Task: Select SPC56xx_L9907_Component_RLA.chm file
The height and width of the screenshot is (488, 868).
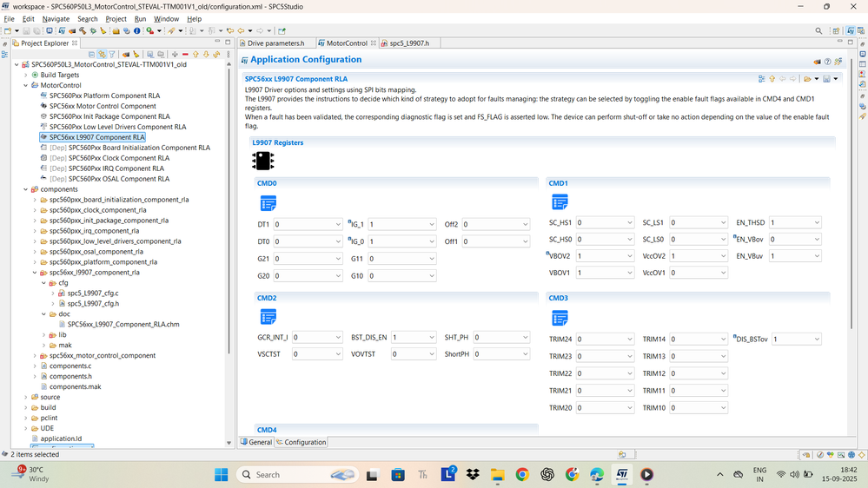Action: pos(123,324)
